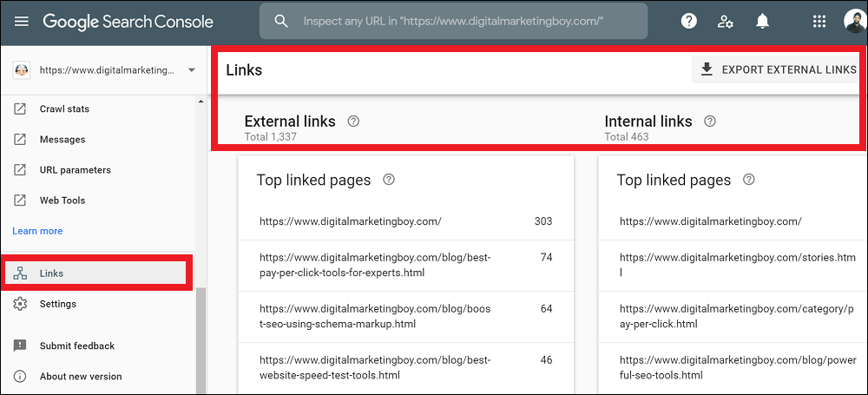This screenshot has height=395, width=868.
Task: Click Export External Links button
Action: (774, 69)
